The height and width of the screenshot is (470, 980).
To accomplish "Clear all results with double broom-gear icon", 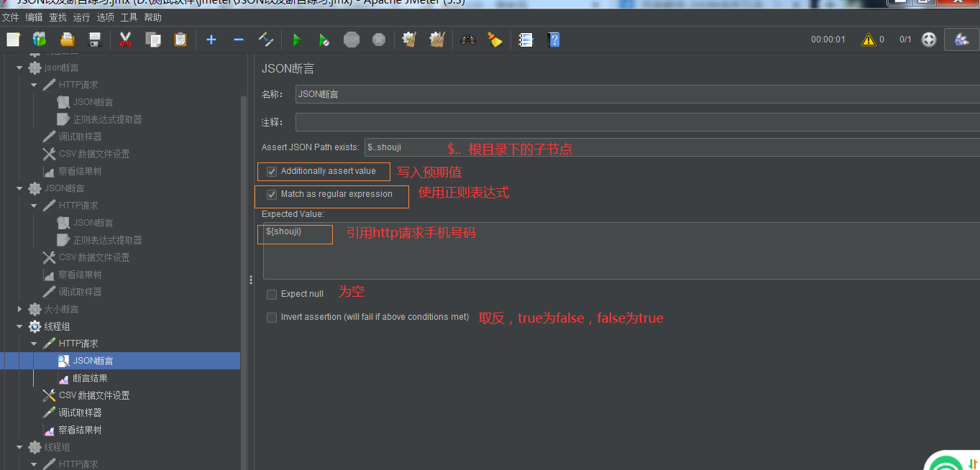I will tap(437, 40).
